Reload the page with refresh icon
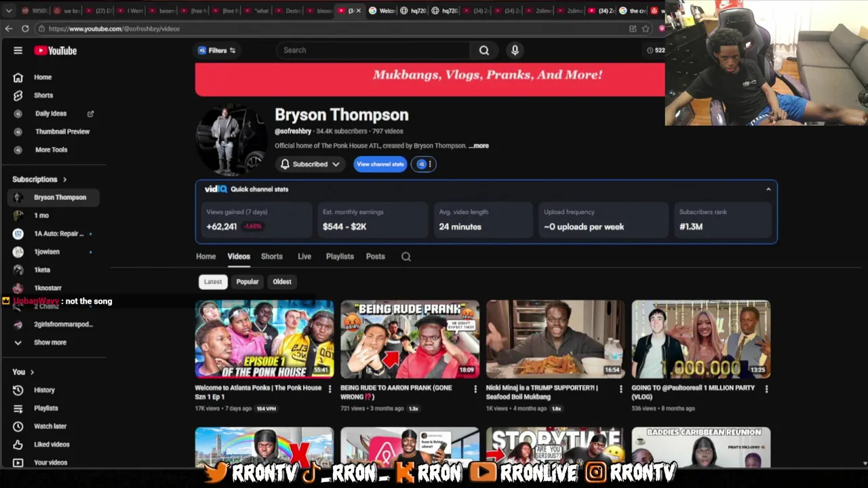Viewport: 868px width, 488px height. point(25,28)
